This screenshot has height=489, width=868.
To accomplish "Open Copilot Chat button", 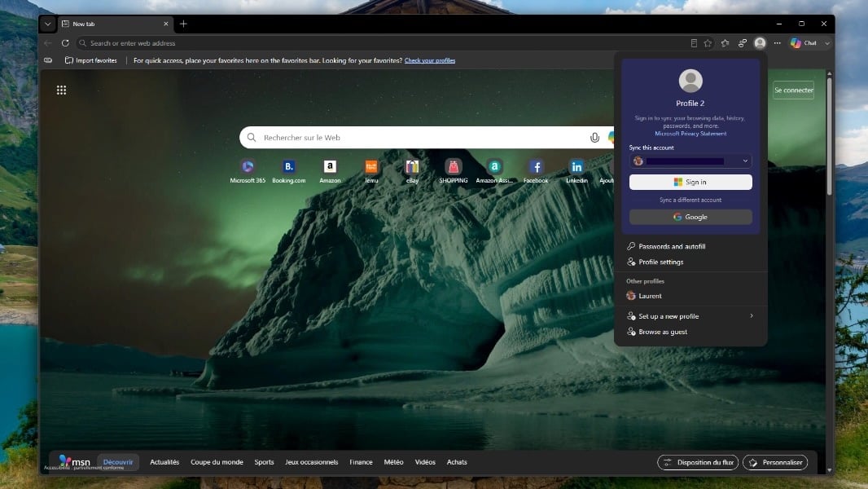I will pyautogui.click(x=804, y=43).
